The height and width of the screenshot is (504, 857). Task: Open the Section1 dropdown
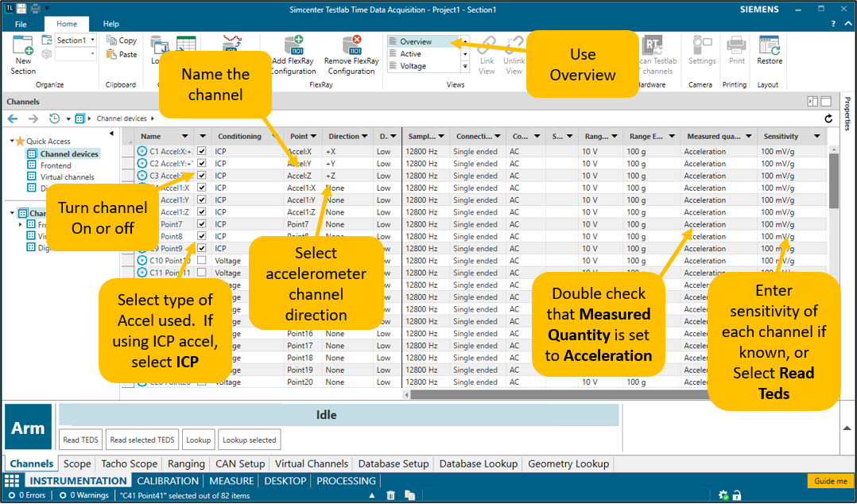pos(93,41)
